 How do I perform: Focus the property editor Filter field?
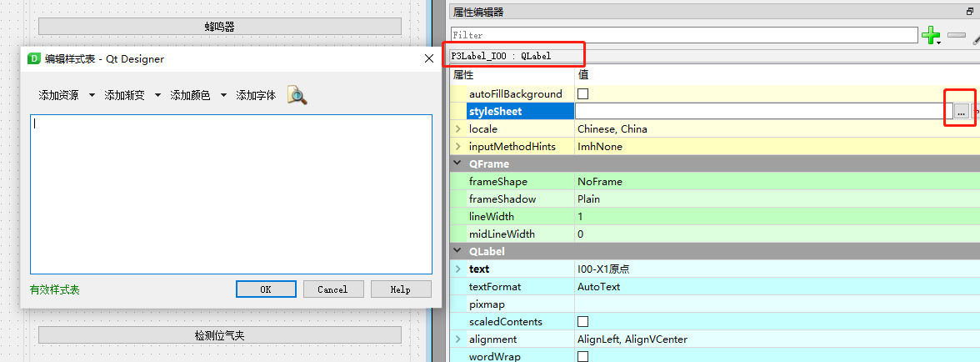pos(683,35)
